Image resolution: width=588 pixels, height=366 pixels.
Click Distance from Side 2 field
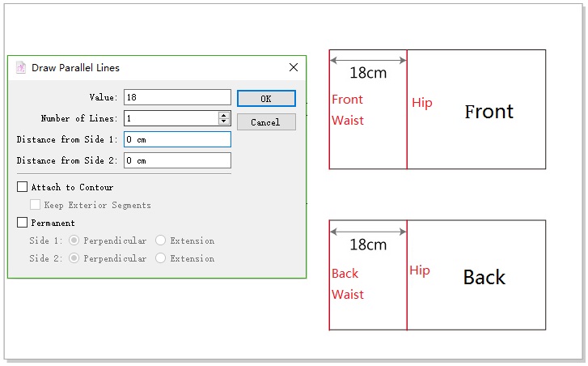click(177, 160)
